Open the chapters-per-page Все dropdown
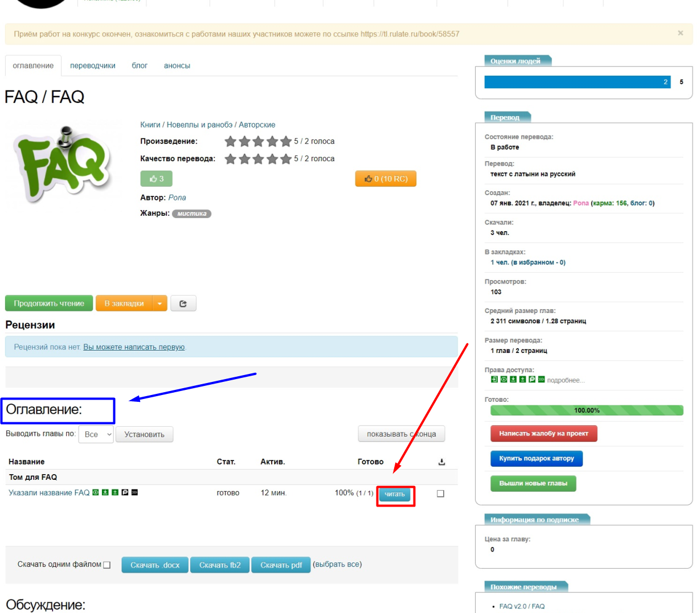The width and height of the screenshot is (700, 613). click(x=96, y=434)
